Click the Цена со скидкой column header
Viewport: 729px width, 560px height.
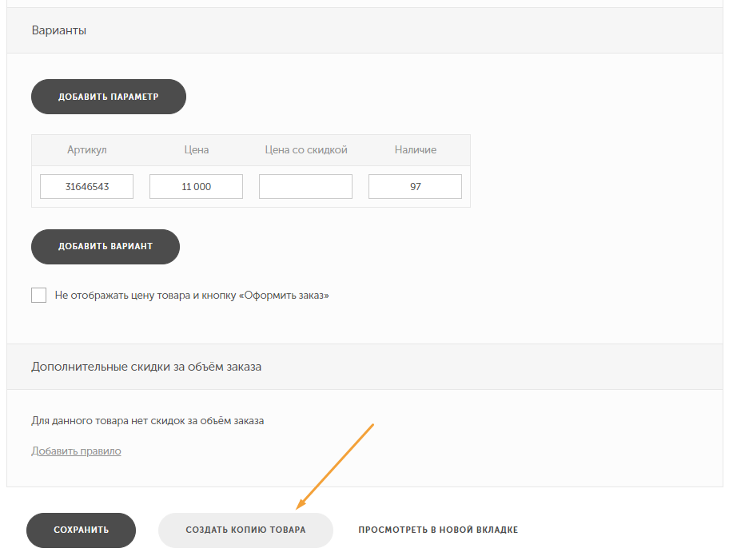pos(306,149)
